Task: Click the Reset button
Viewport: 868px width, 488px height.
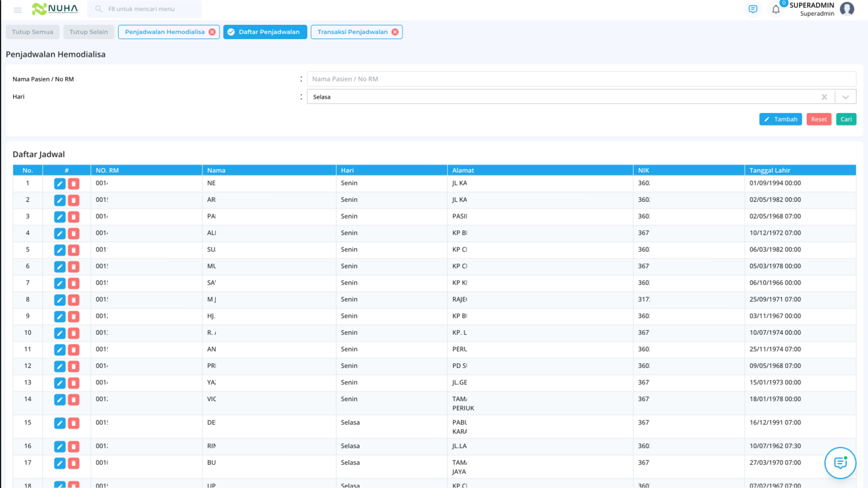Action: point(819,119)
